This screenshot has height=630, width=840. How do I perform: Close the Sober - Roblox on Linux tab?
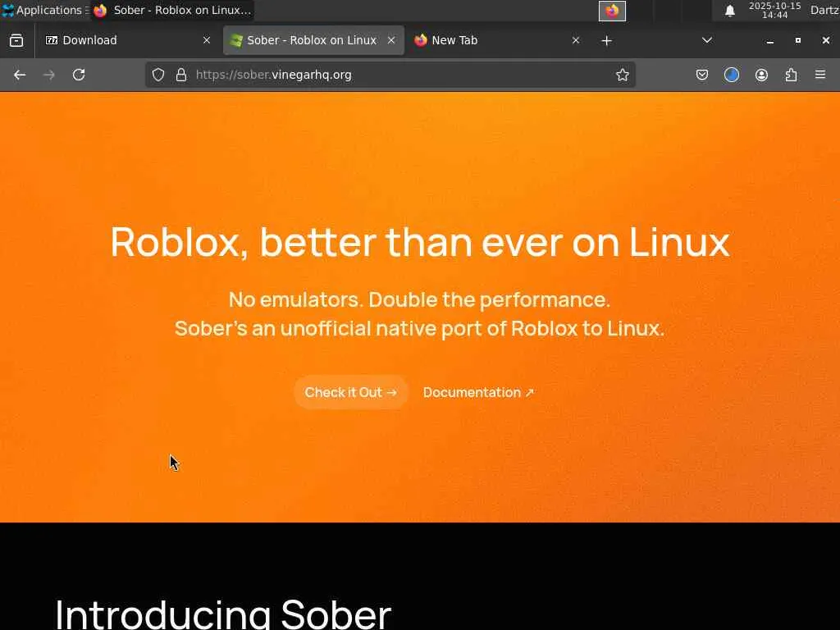click(391, 41)
